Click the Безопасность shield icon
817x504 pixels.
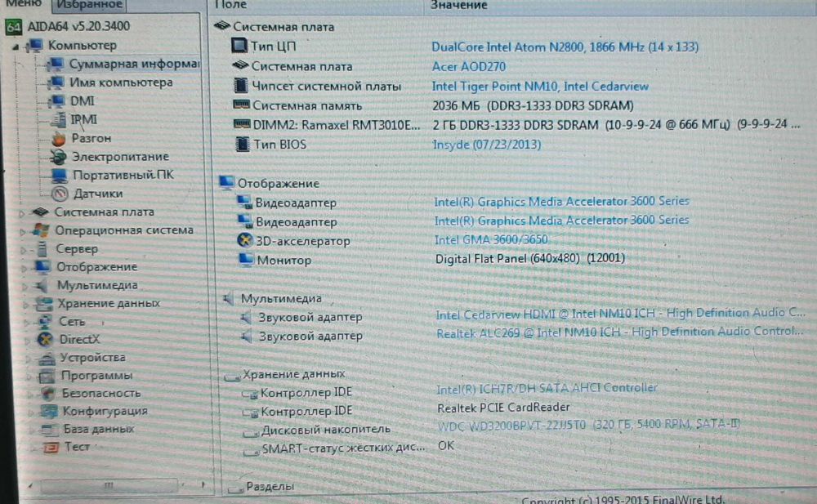tap(48, 393)
